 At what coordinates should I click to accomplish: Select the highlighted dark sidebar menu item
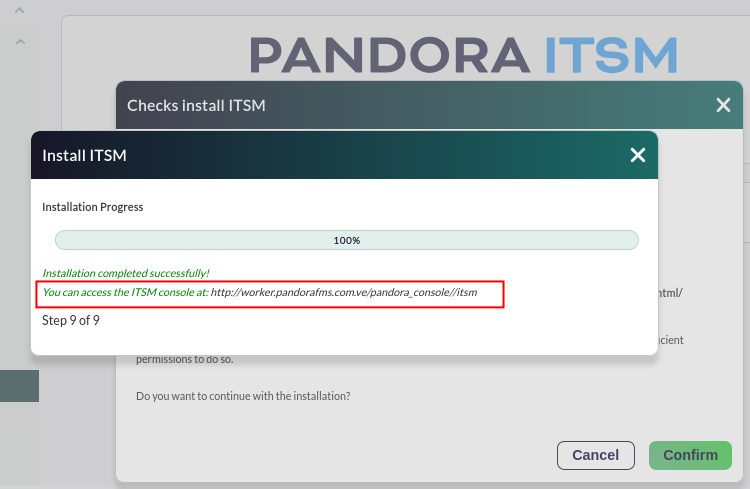[x=19, y=386]
